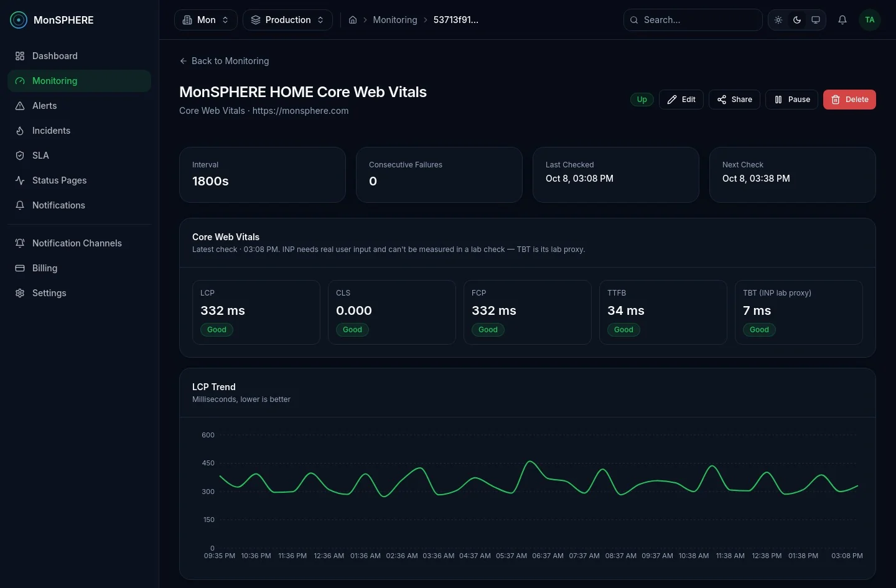
Task: Click the 06:37 AM chart axis label
Action: coord(548,556)
